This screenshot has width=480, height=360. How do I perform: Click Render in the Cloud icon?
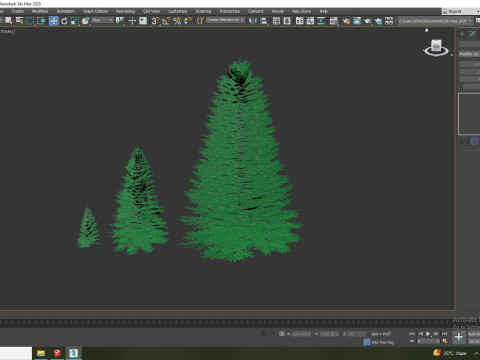[378, 21]
